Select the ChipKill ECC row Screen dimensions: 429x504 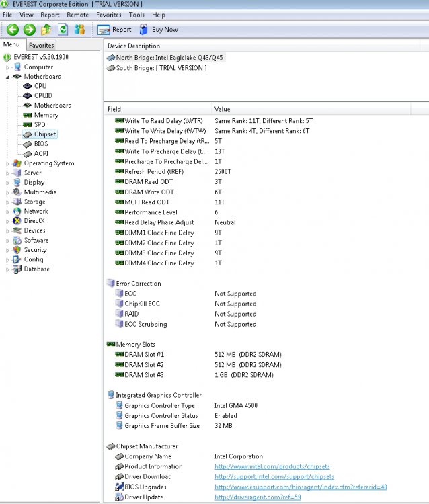click(266, 304)
